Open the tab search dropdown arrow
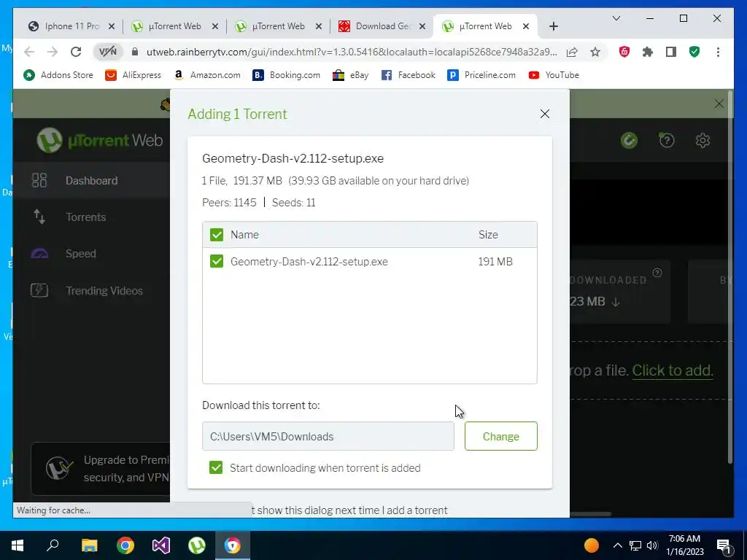747x560 pixels. pos(616,18)
